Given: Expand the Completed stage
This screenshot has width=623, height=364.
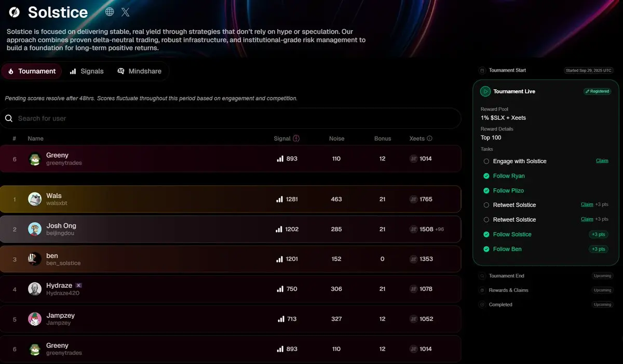Looking at the screenshot, I should [x=500, y=305].
